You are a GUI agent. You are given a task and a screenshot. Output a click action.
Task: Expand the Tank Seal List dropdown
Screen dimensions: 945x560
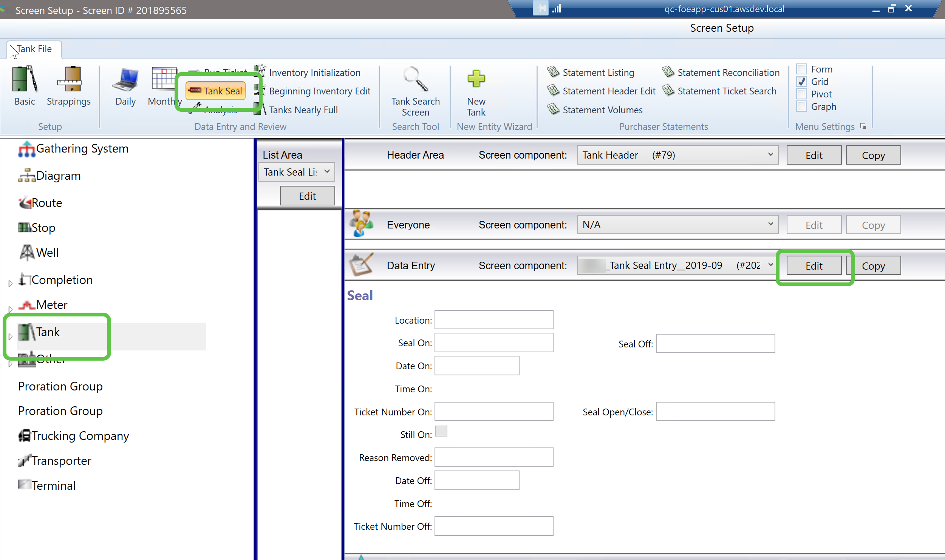pos(327,172)
